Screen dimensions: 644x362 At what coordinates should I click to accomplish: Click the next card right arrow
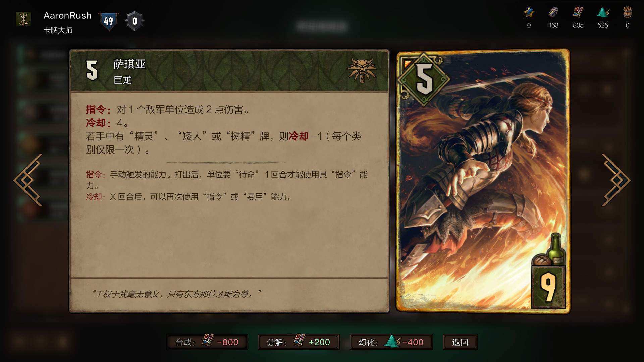coord(616,180)
